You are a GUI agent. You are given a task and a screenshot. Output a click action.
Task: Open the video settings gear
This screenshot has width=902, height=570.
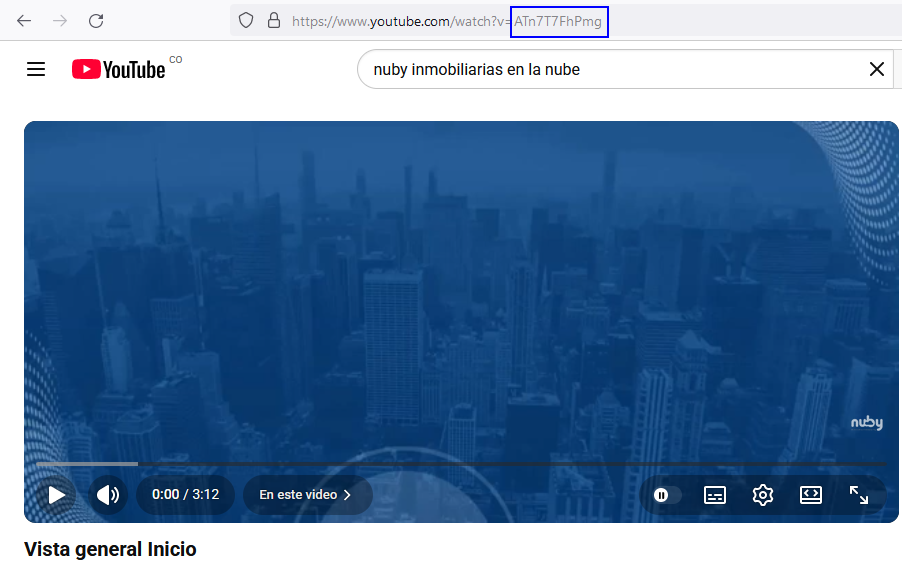[x=763, y=495]
